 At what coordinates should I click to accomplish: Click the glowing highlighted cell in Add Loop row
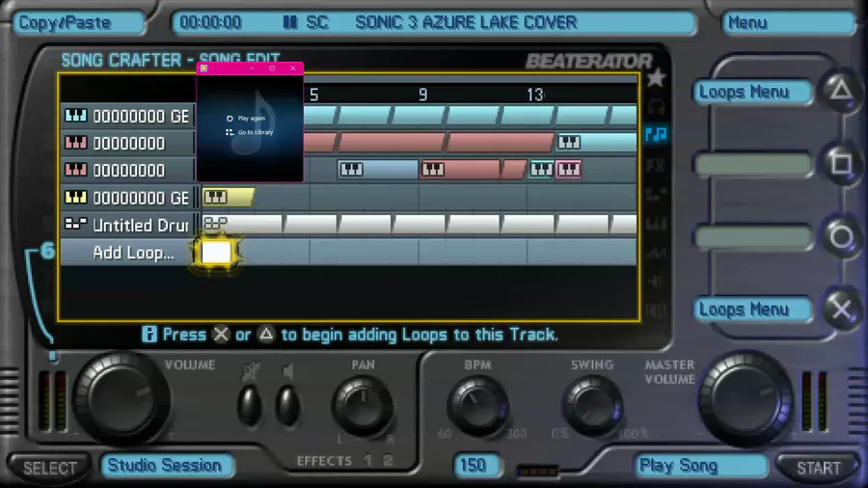(216, 253)
